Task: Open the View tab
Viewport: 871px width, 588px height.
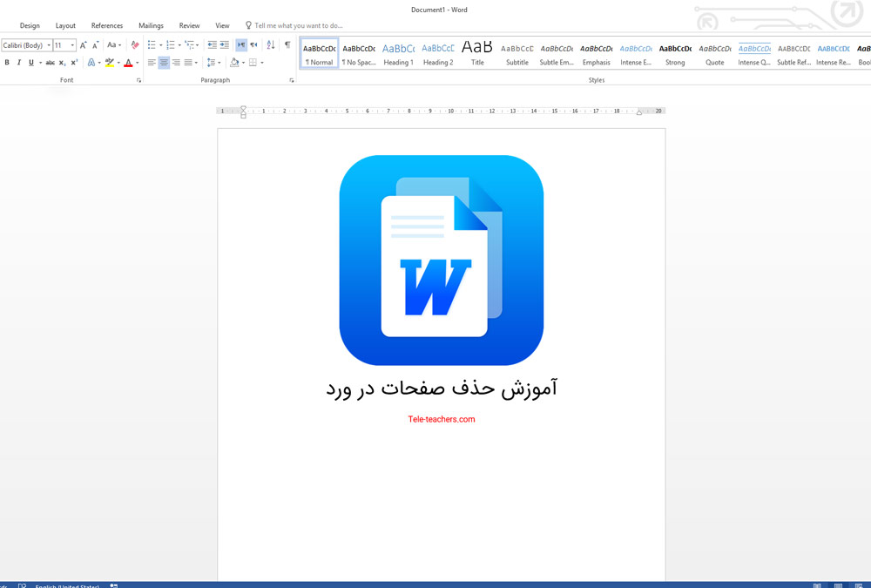Action: [x=222, y=25]
